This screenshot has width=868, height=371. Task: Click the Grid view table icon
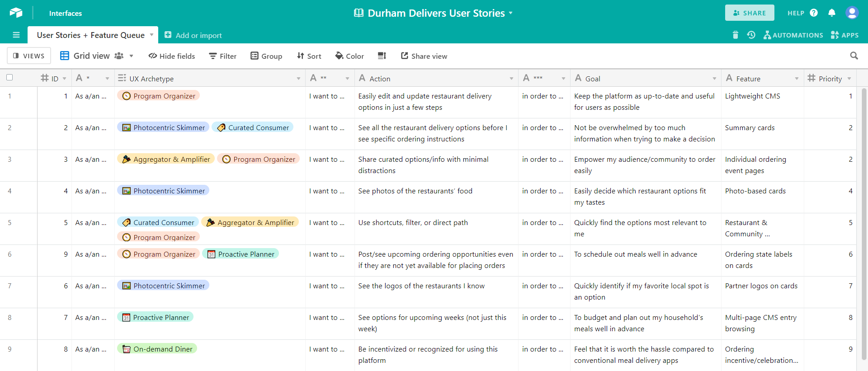(x=65, y=56)
